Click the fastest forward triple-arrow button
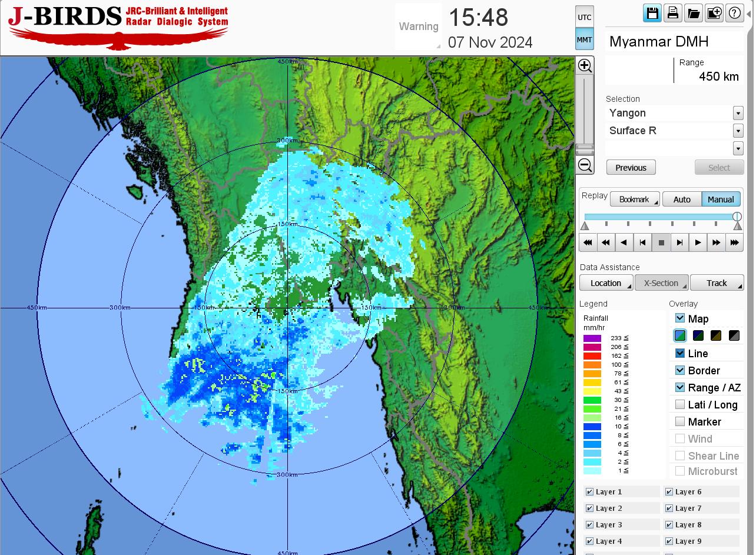This screenshot has width=756, height=555. [734, 242]
